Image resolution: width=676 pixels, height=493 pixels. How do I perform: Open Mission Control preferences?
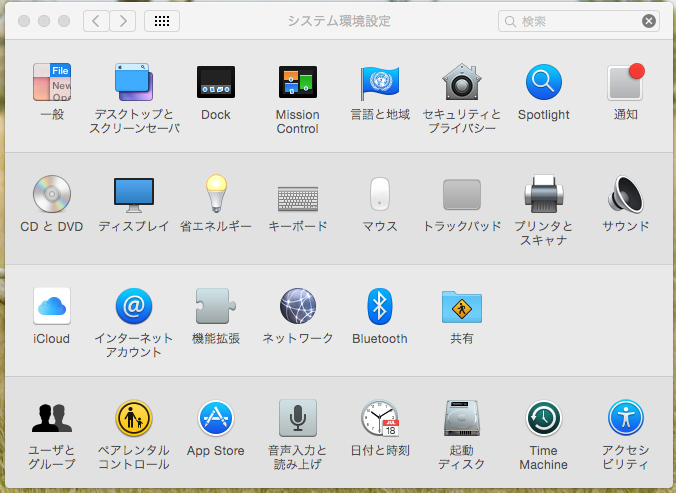(x=297, y=82)
